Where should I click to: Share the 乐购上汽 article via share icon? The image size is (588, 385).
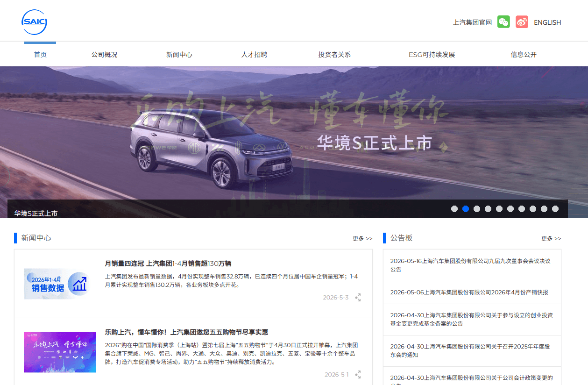click(x=358, y=374)
